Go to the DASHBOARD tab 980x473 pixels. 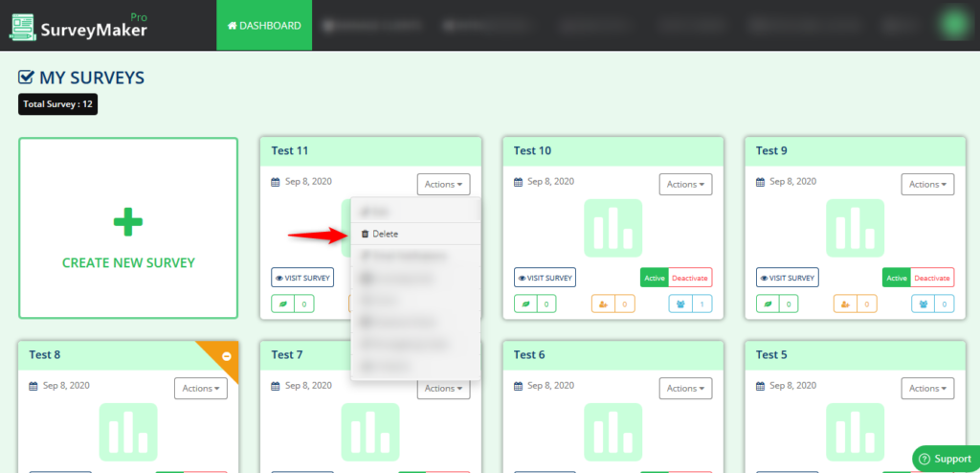click(x=264, y=26)
